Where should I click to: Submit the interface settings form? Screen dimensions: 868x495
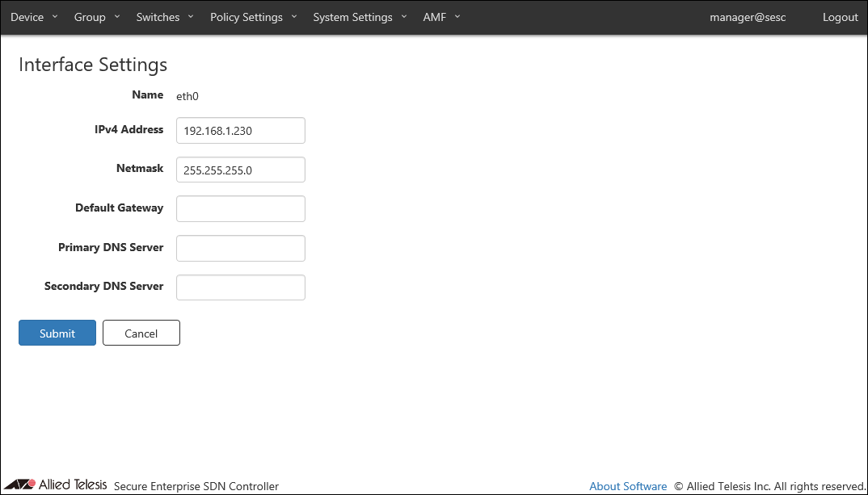57,333
